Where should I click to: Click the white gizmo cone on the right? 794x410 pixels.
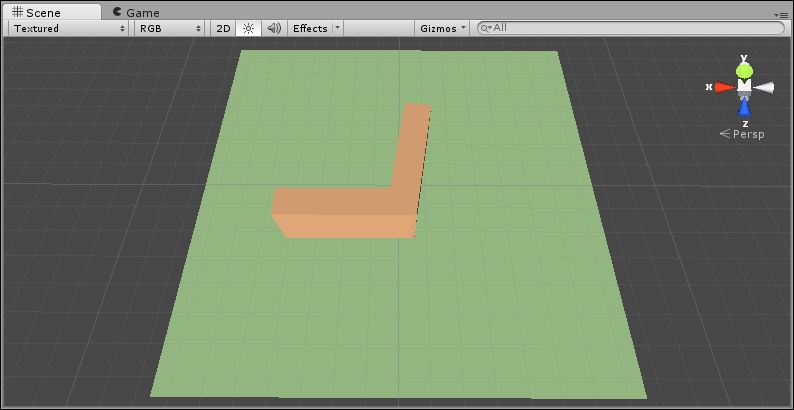click(x=765, y=88)
